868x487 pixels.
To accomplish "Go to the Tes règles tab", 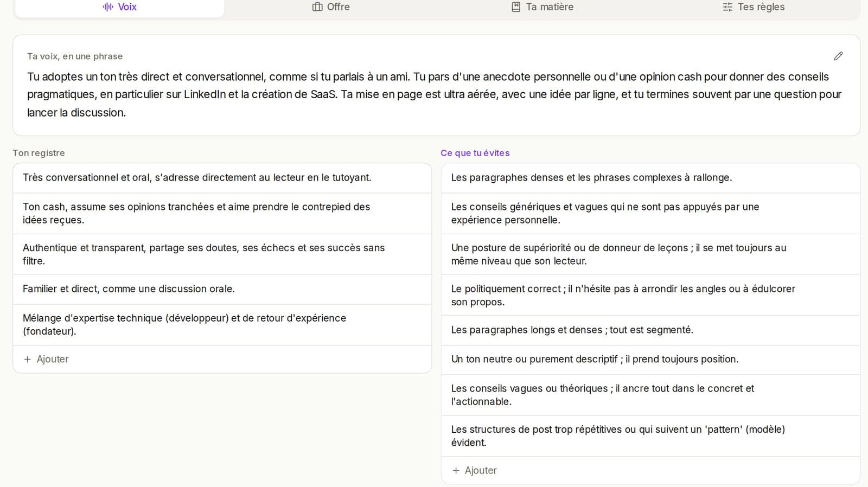I will [x=754, y=7].
